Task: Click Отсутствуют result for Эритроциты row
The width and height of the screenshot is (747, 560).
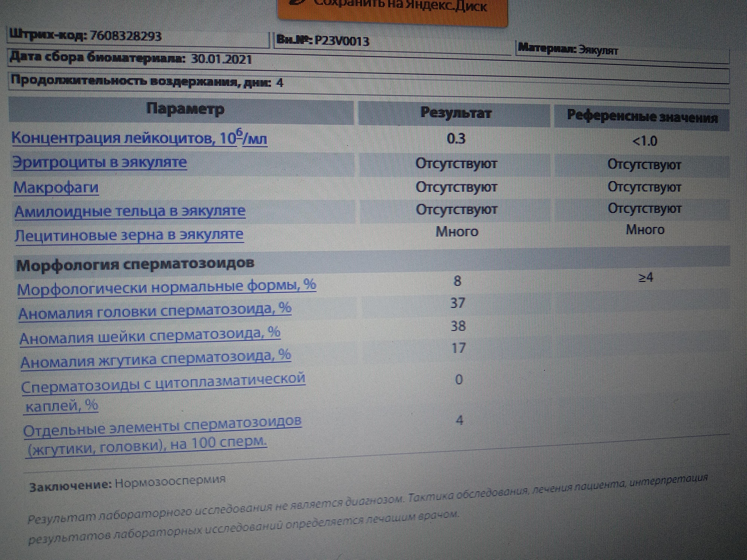Action: (x=456, y=164)
